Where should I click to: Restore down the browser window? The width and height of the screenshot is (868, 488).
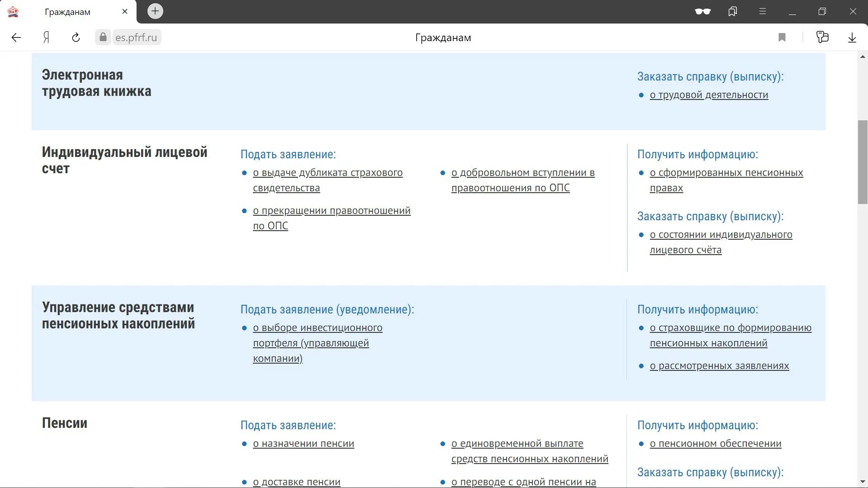pyautogui.click(x=822, y=11)
